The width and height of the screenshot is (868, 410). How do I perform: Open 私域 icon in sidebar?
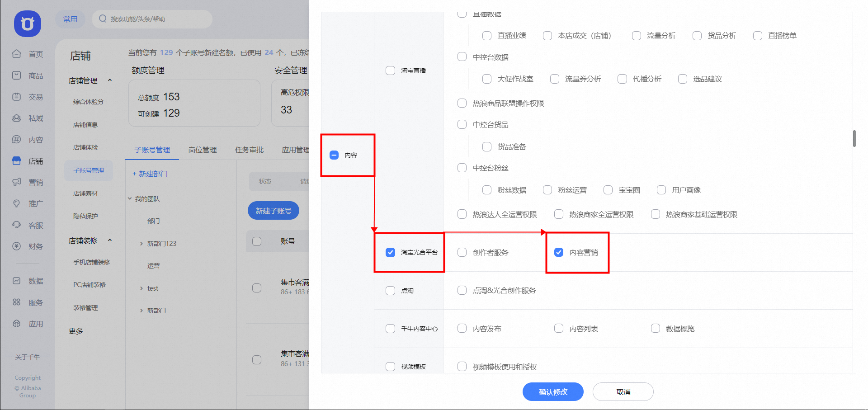pyautogui.click(x=17, y=118)
